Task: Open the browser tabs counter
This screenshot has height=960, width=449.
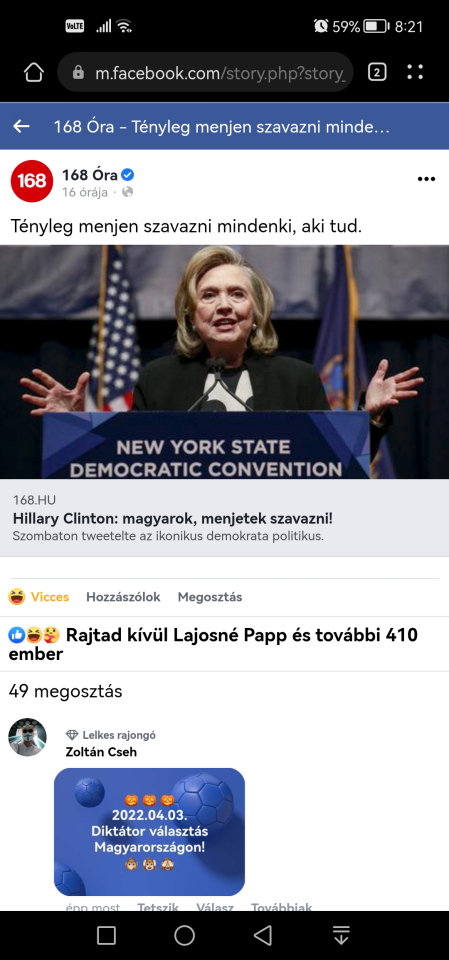Action: [377, 72]
